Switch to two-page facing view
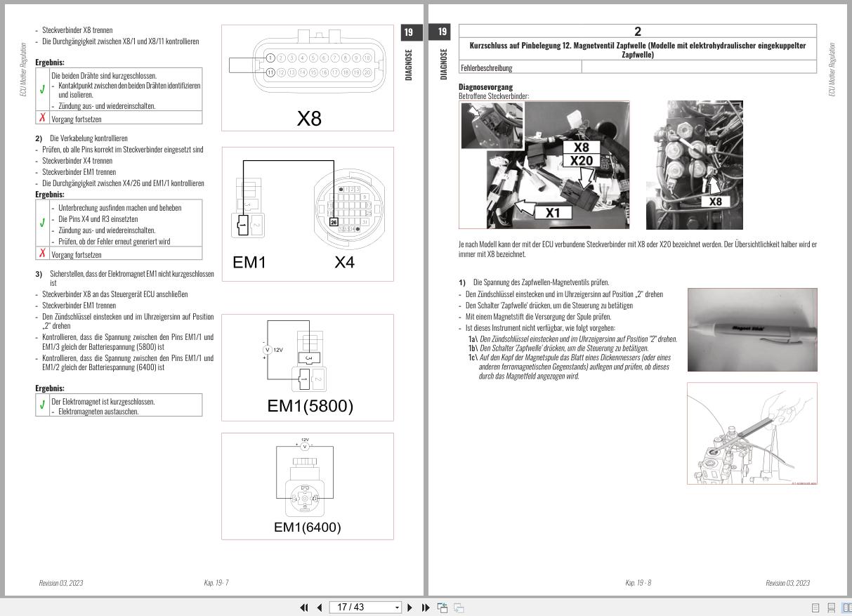Screen dimensions: 852x616 [x=846, y=608]
